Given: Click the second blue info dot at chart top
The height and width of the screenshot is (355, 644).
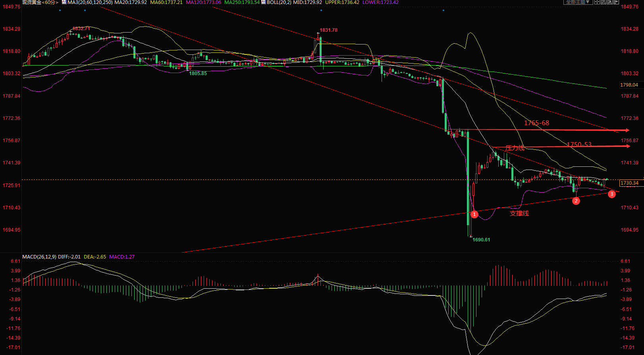Looking at the screenshot, I should click(x=85, y=10).
